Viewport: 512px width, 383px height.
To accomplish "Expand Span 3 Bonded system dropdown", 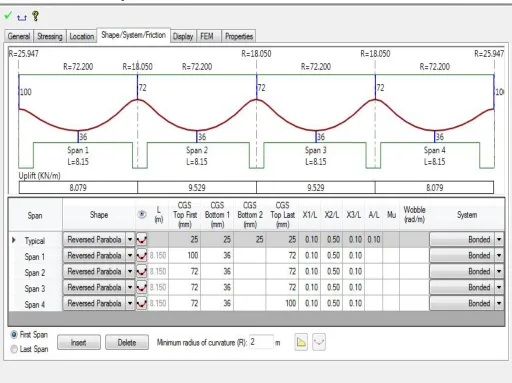I will pyautogui.click(x=499, y=287).
